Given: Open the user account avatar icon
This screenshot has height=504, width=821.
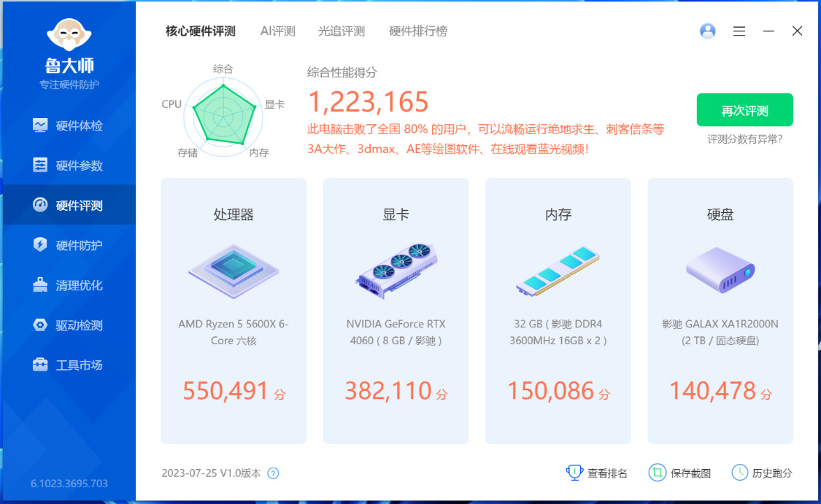Looking at the screenshot, I should click(x=707, y=31).
